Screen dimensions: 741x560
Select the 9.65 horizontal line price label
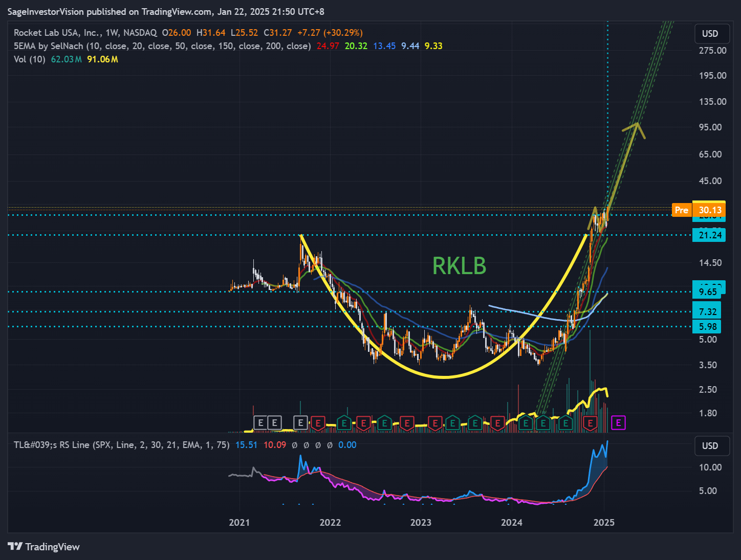coord(708,292)
